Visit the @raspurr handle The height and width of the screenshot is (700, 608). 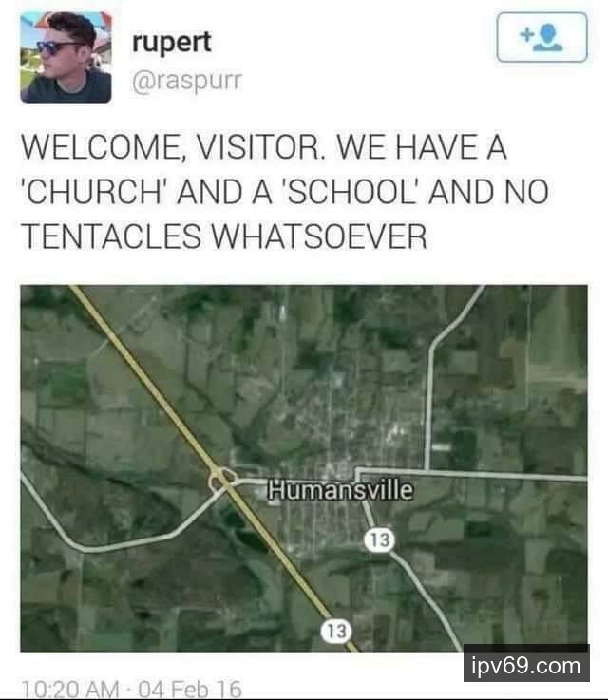186,81
